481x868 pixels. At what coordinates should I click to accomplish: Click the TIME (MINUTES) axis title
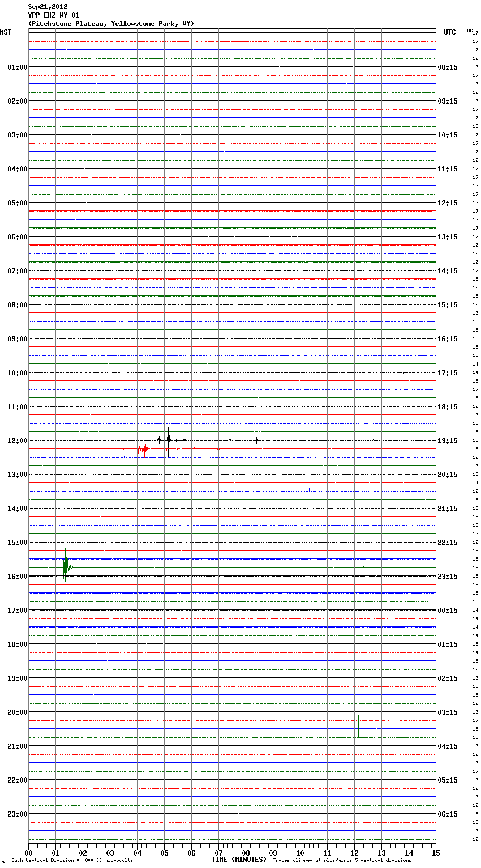(x=239, y=860)
